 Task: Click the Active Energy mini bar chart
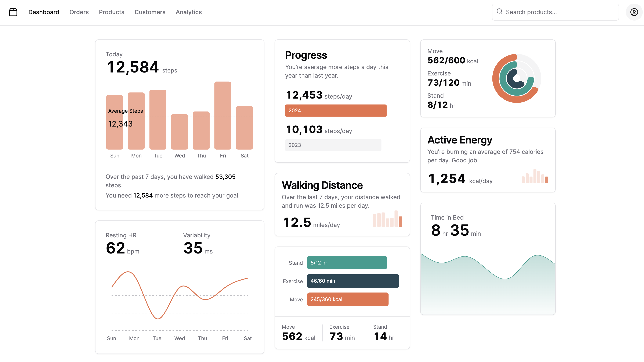click(x=535, y=176)
